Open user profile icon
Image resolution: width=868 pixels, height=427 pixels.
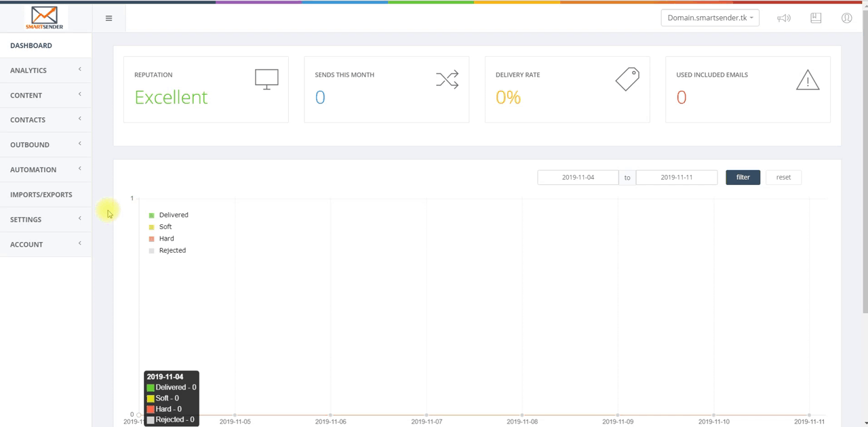coord(846,18)
